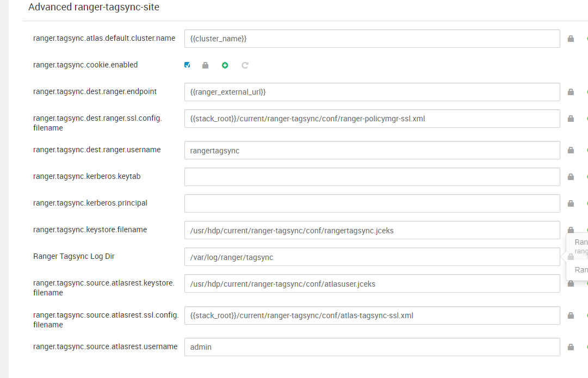Click the atlasrest username field containing admin
The width and height of the screenshot is (588, 378).
point(372,347)
